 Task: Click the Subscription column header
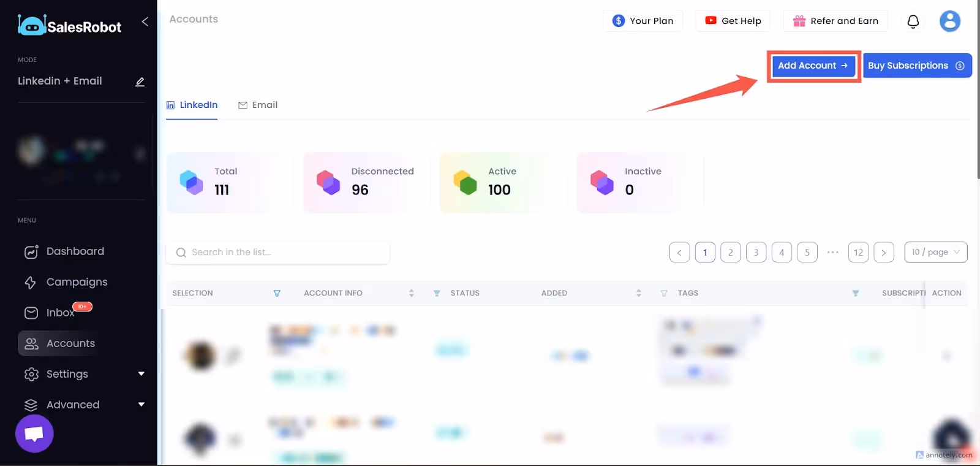pyautogui.click(x=903, y=293)
